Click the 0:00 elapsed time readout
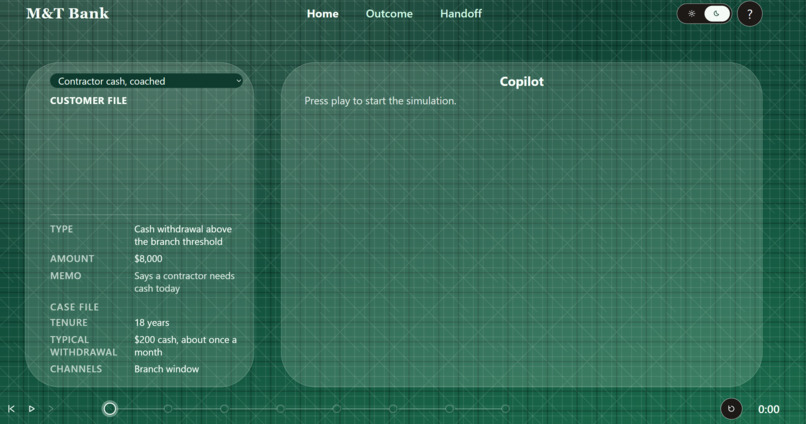 [x=768, y=409]
